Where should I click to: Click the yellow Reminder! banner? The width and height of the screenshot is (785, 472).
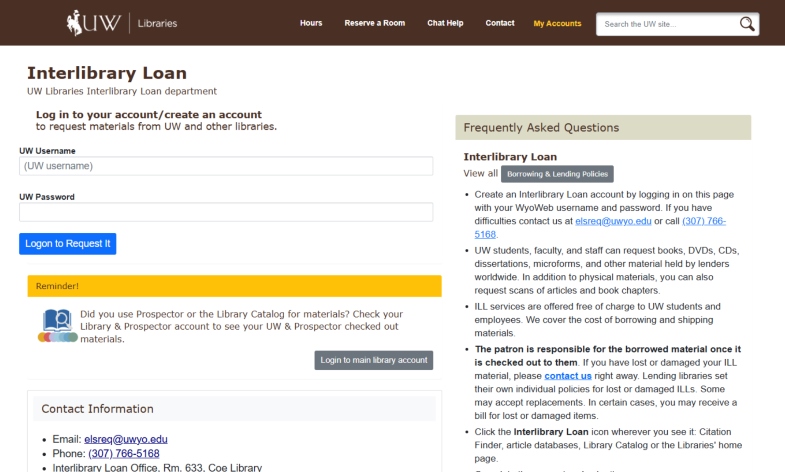pos(234,286)
